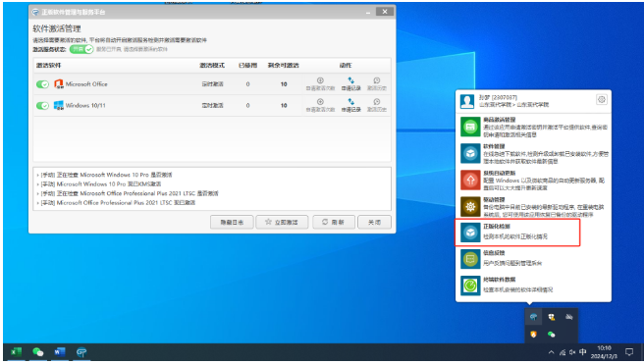Request more activations for Windows 10/11
The width and height of the screenshot is (644, 364).
(320, 105)
